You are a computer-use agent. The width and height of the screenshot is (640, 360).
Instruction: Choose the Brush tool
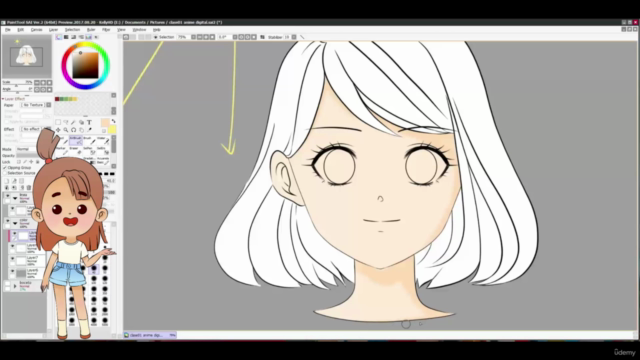90,140
